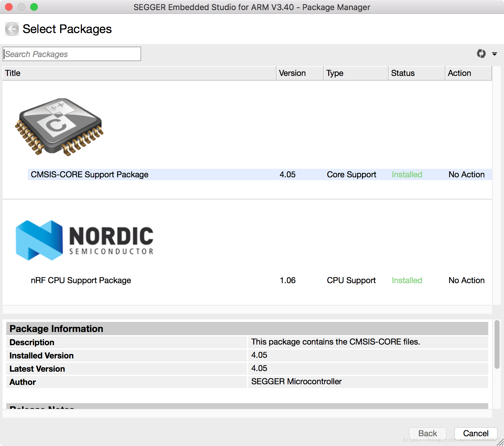The image size is (504, 446).
Task: Close the Package Manager window with red button
Action: click(9, 7)
